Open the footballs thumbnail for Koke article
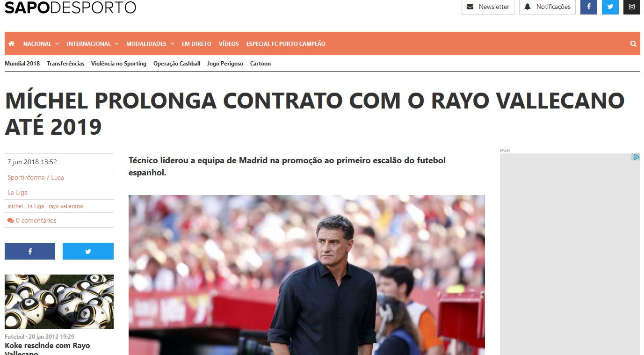This screenshot has height=355, width=644. point(59,302)
